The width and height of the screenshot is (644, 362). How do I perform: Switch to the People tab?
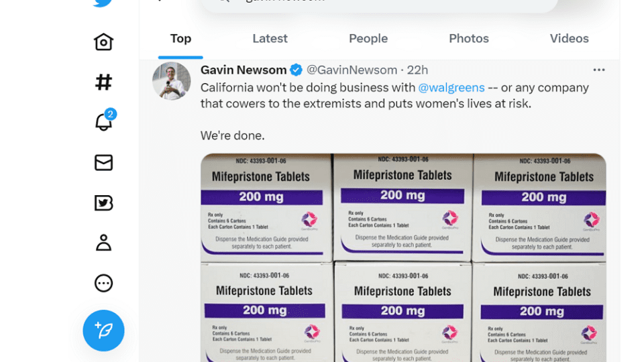click(x=368, y=39)
